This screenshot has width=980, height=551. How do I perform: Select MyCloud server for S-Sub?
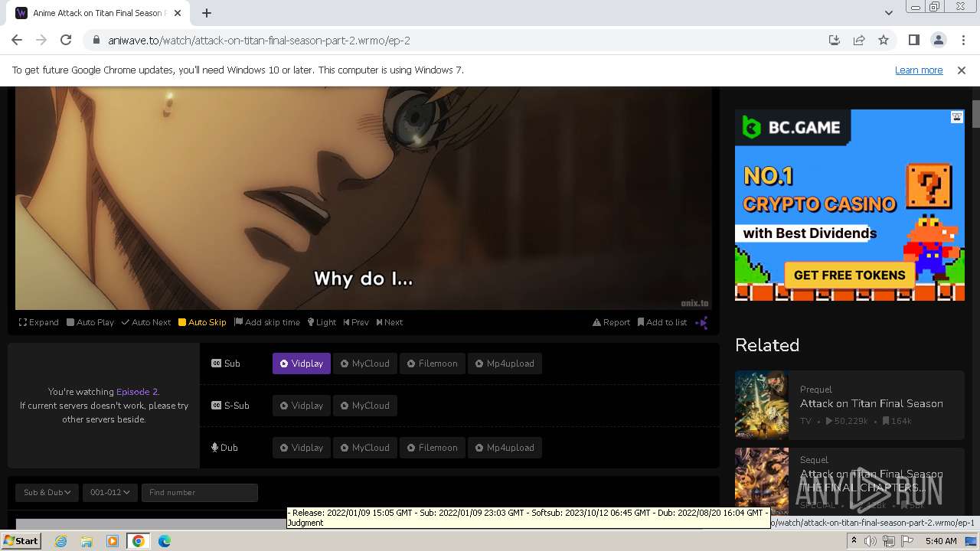[365, 406]
